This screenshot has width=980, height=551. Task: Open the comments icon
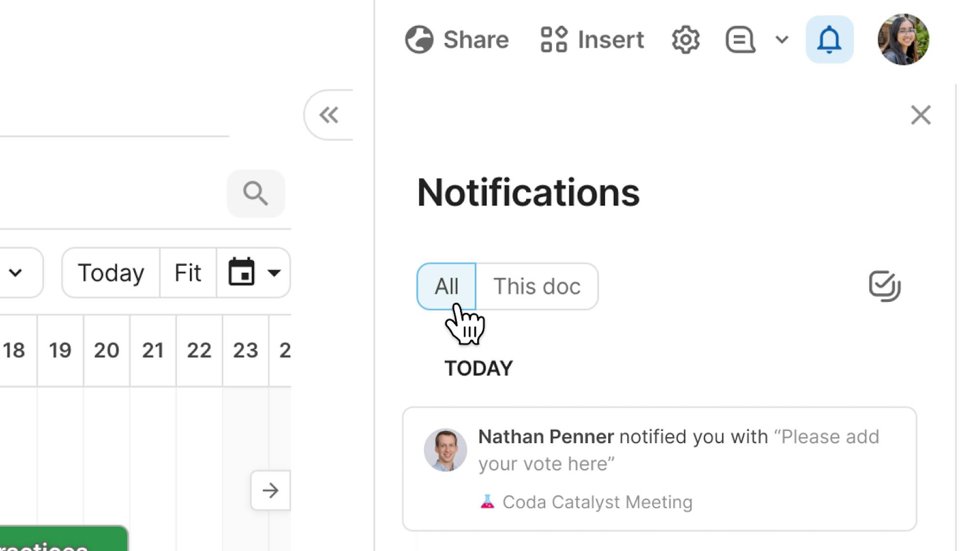click(x=740, y=39)
